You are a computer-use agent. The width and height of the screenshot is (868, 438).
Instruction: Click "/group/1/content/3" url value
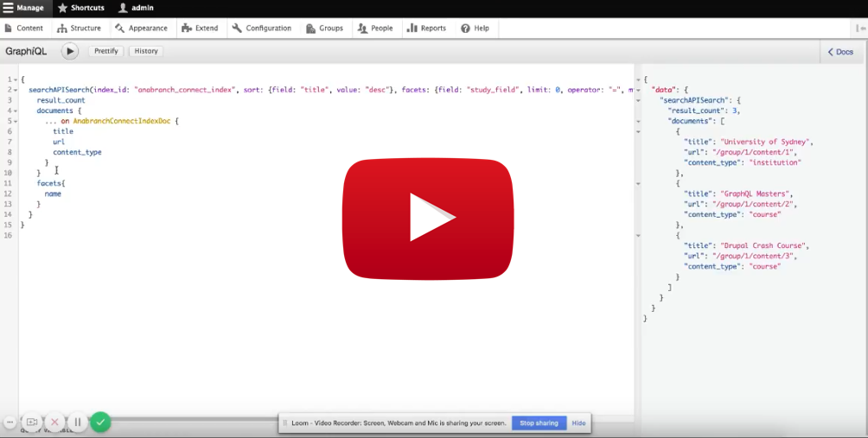(754, 256)
